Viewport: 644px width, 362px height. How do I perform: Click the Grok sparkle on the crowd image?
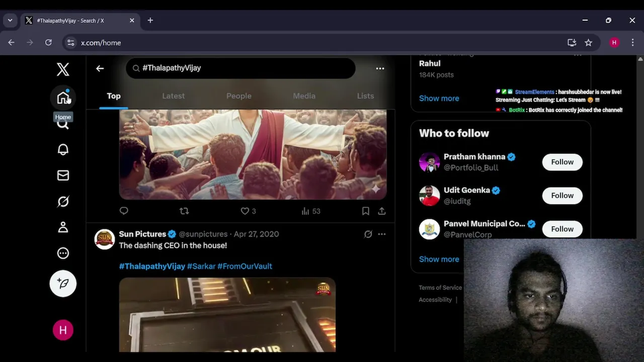click(375, 189)
